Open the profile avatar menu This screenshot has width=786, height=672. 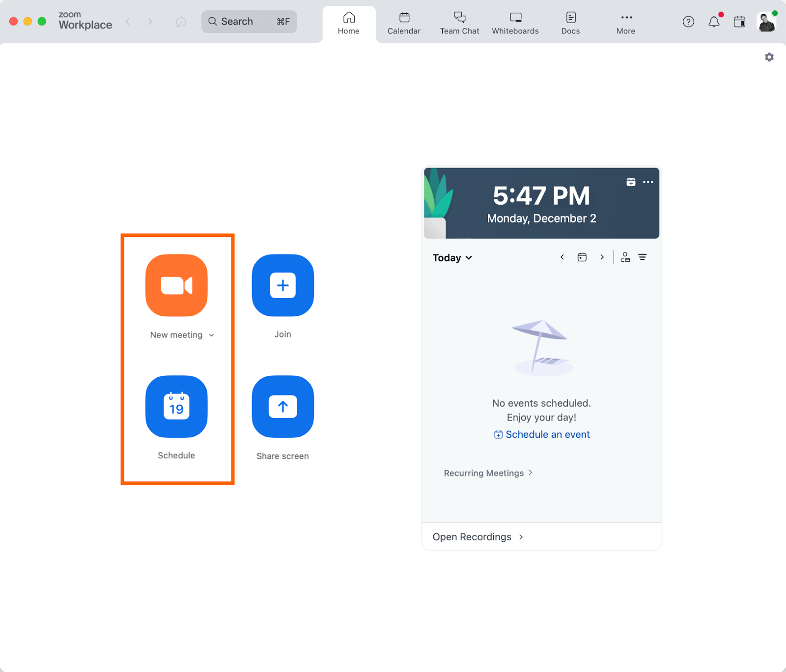[x=767, y=22]
